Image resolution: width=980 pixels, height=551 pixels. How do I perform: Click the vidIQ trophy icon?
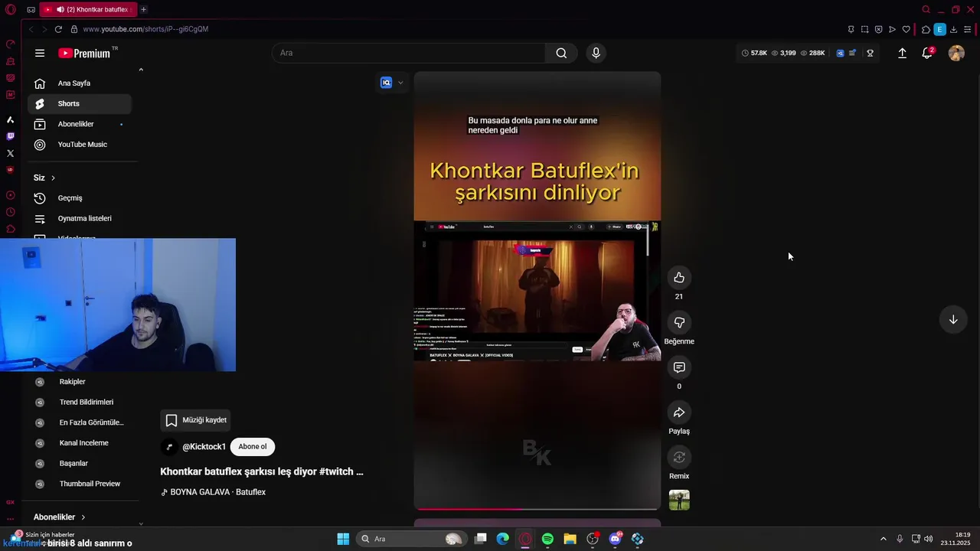click(870, 53)
